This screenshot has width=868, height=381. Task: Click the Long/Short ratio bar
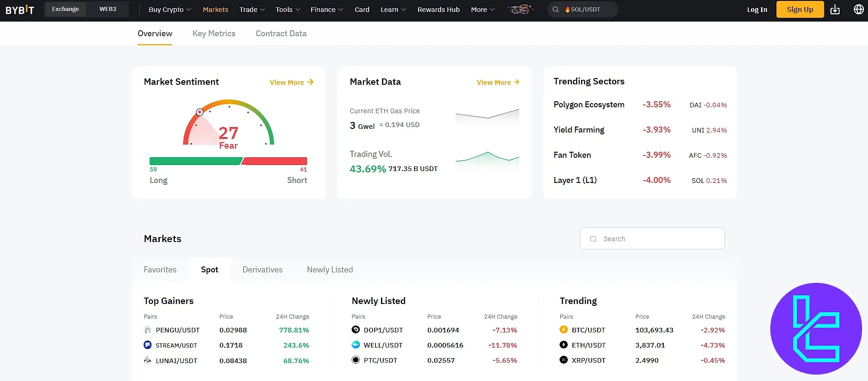click(x=228, y=161)
